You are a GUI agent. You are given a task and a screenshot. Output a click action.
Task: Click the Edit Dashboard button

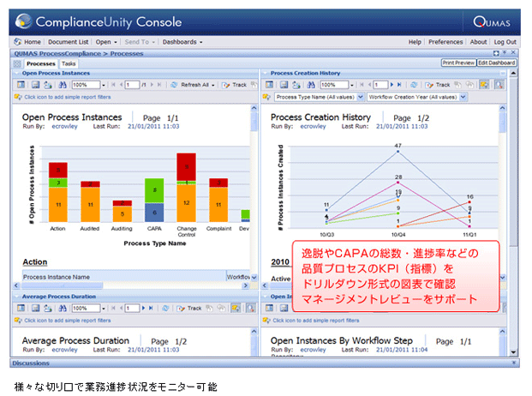[497, 63]
